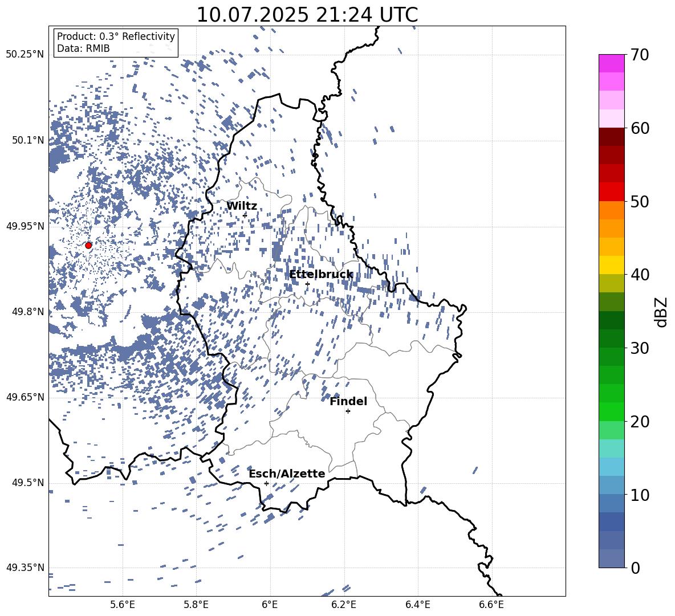Click the 40 colorbar tick label
Screen dimensions: 675x616
tap(640, 275)
